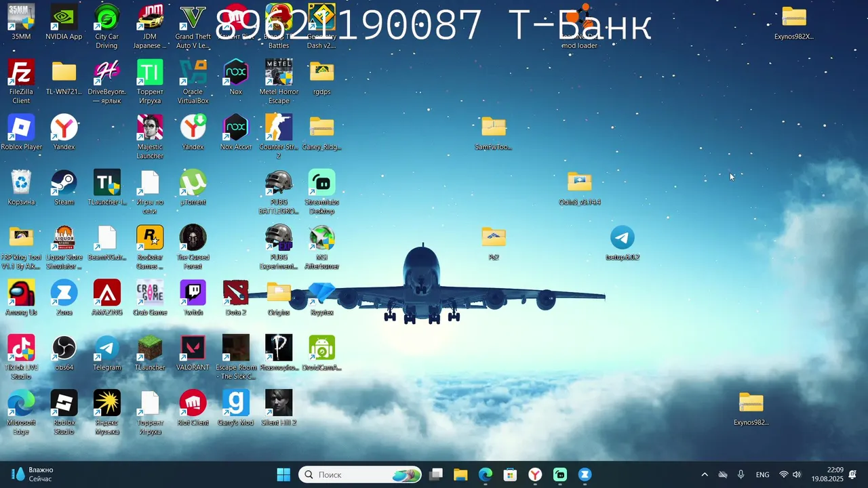Open Roblox Studio

pos(64,412)
